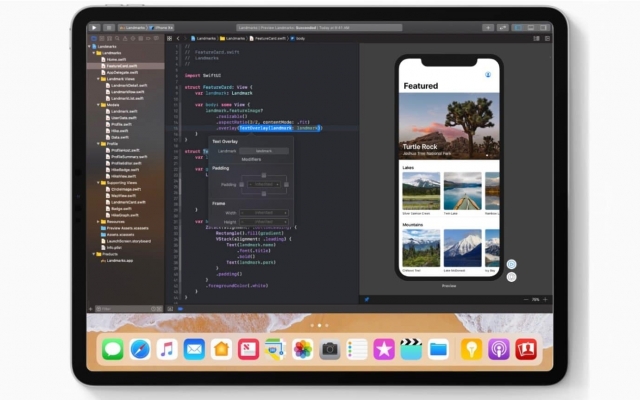Open Photos from the iPad dock

302,349
